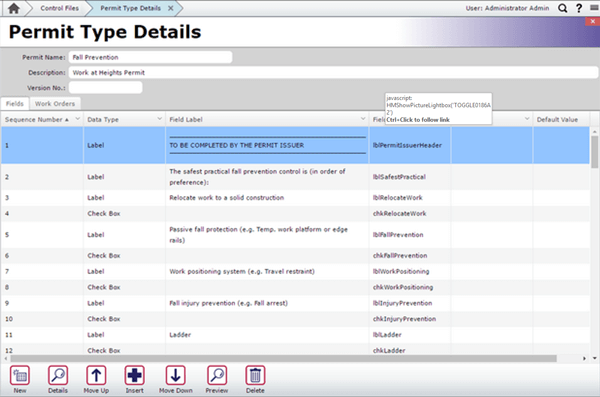The image size is (600, 397).
Task: Click the horizontal scrollbar right arrow
Action: (x=584, y=358)
